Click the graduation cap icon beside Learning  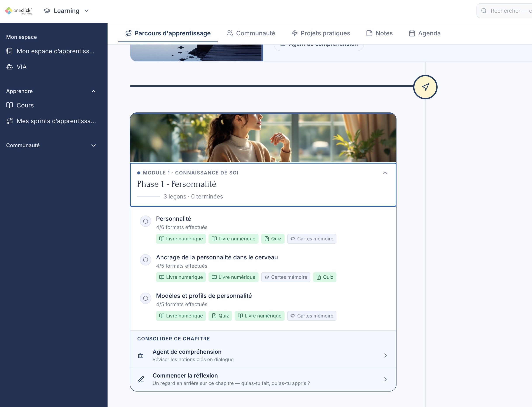point(47,11)
